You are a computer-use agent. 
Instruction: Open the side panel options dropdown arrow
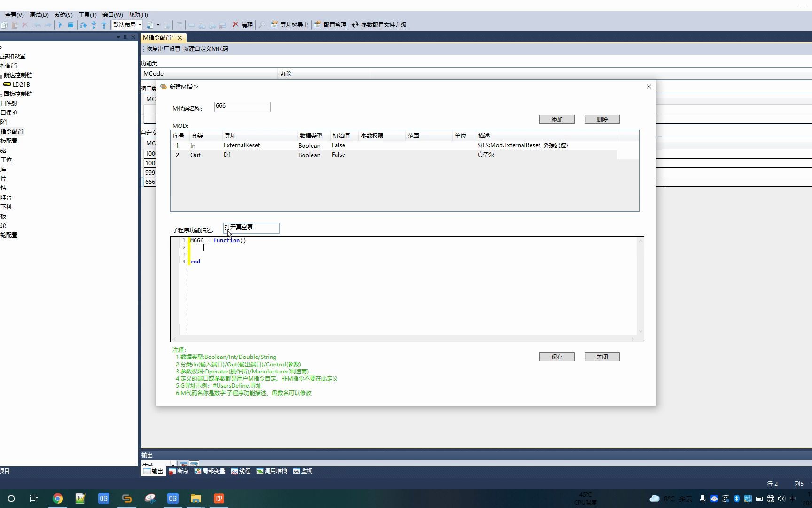[118, 37]
